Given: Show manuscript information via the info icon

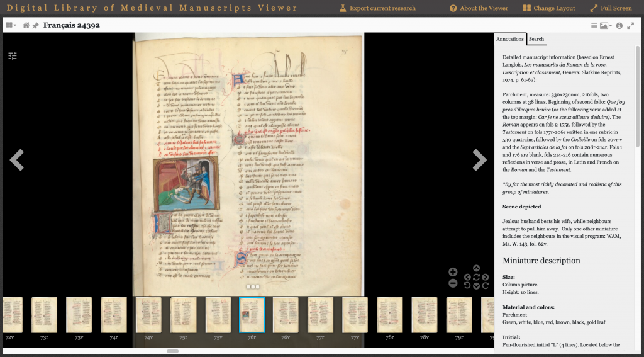Looking at the screenshot, I should pos(619,25).
